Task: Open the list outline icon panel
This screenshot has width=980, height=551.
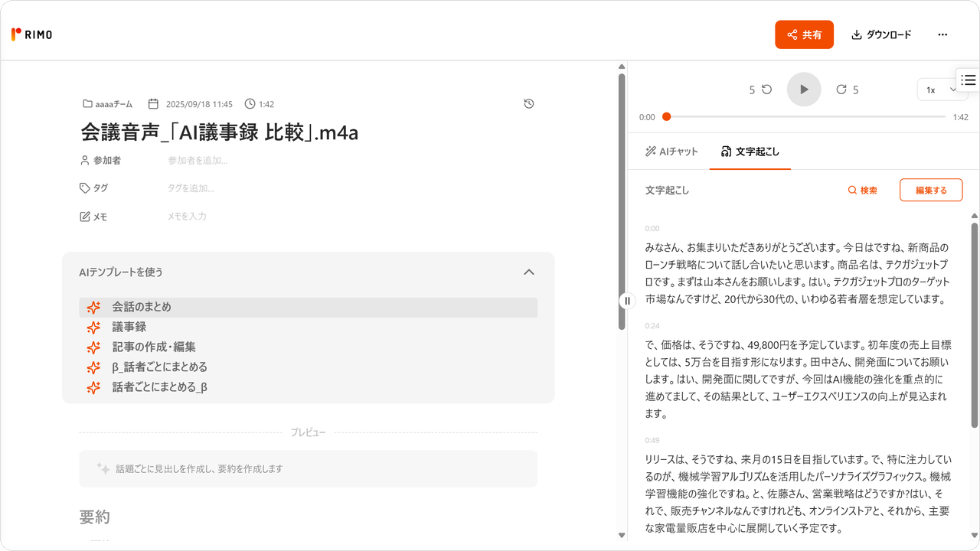Action: click(969, 80)
